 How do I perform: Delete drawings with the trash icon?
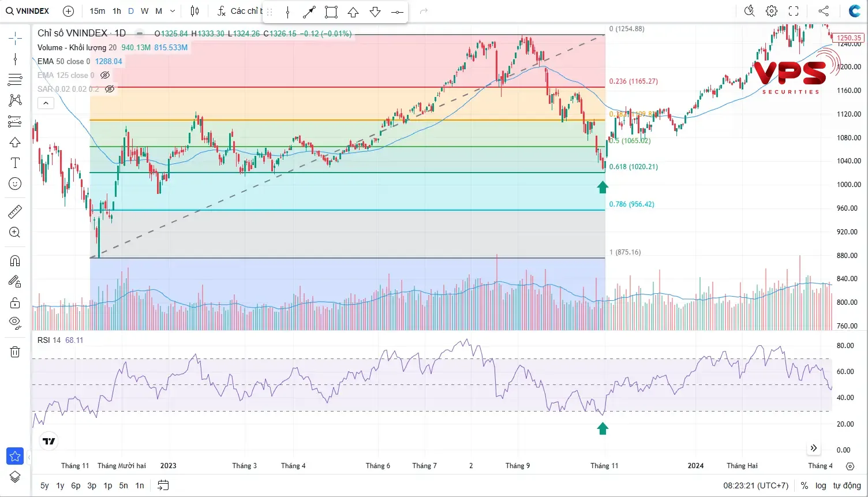[x=15, y=352]
